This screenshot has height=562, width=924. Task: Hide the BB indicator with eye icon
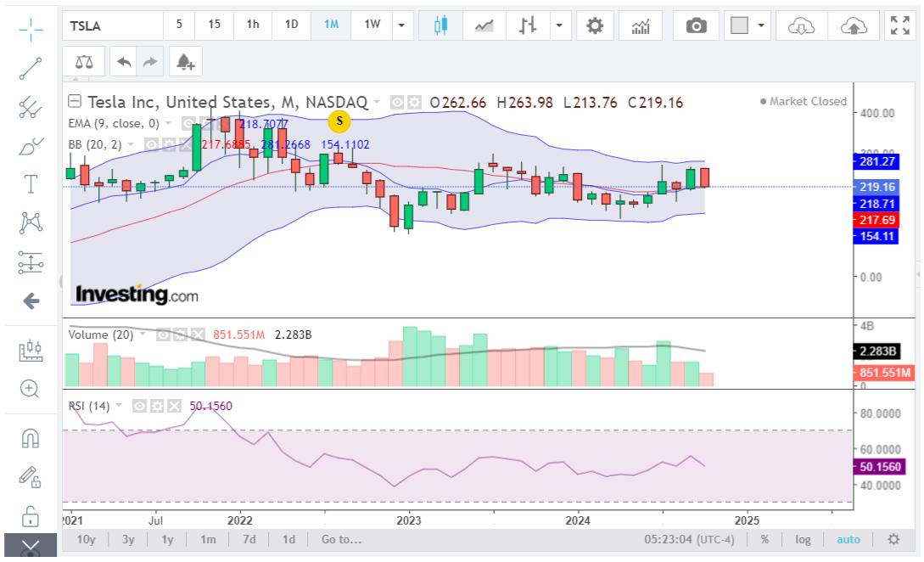(x=151, y=144)
